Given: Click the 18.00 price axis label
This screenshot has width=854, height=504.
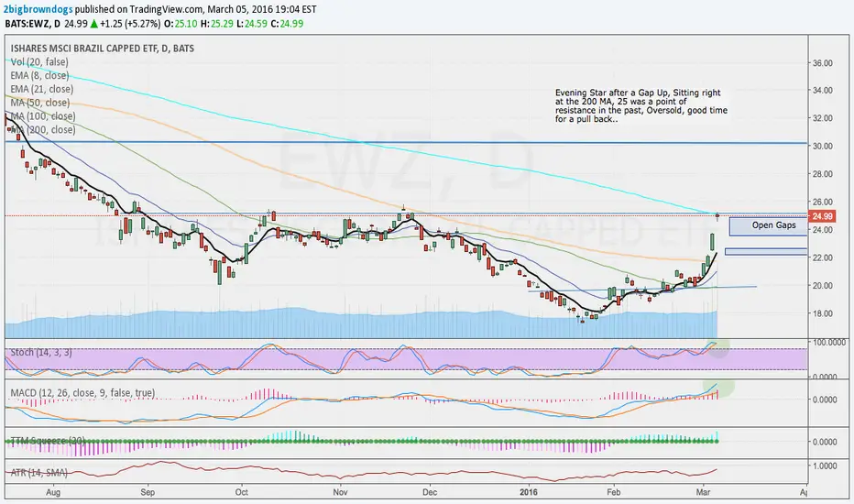Looking at the screenshot, I should coord(823,313).
